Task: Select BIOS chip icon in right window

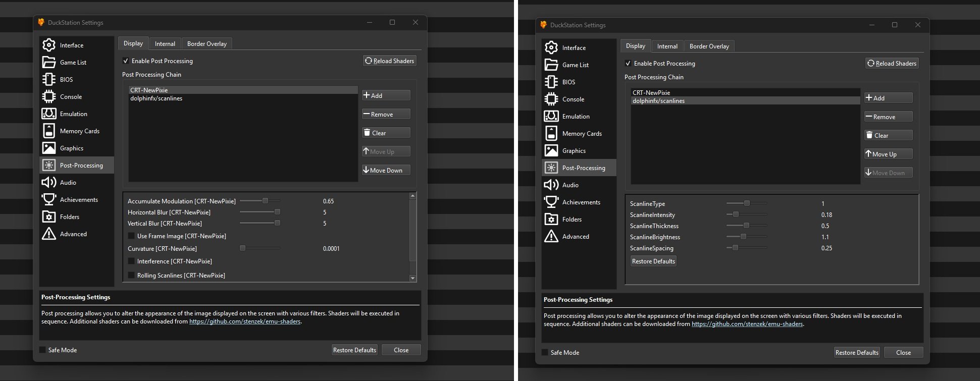Action: tap(551, 82)
